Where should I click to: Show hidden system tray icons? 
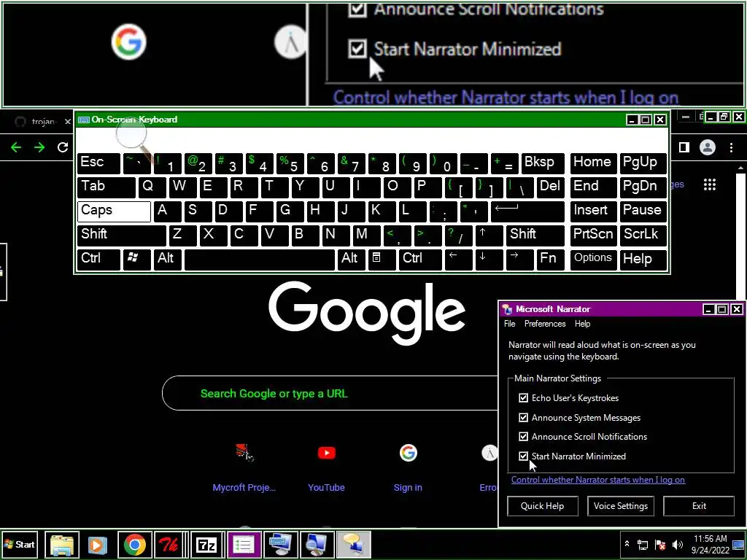click(x=627, y=544)
